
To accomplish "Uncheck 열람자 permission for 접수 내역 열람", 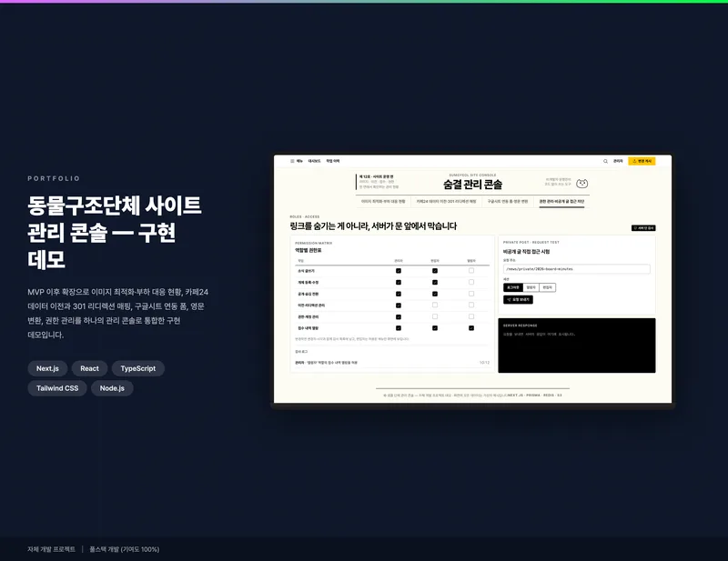I will tap(471, 328).
